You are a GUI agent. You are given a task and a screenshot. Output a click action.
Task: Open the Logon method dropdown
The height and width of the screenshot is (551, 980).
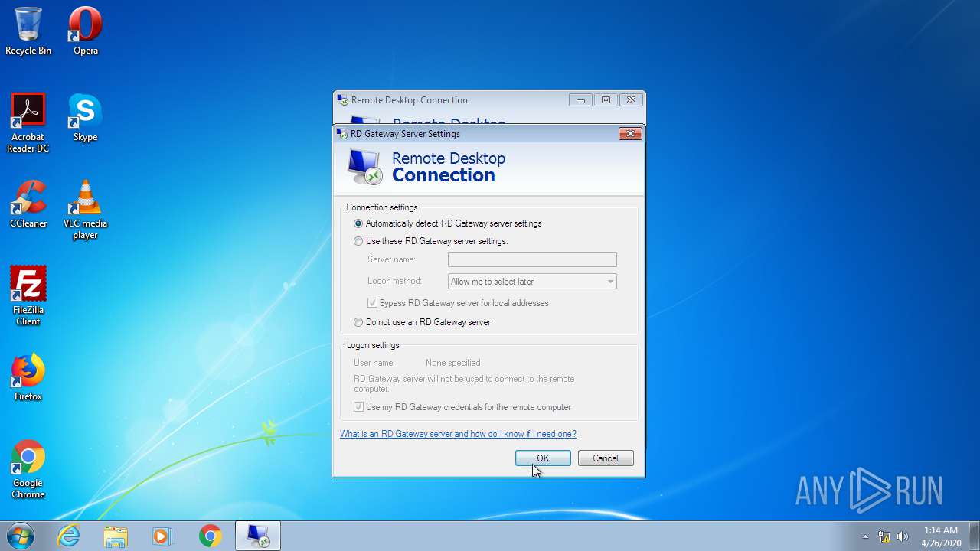(x=532, y=282)
